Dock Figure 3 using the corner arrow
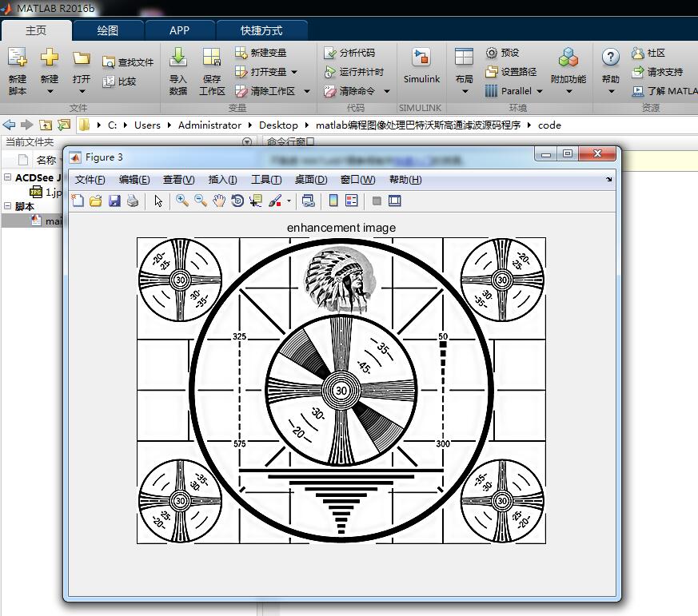This screenshot has width=698, height=616. tap(608, 179)
